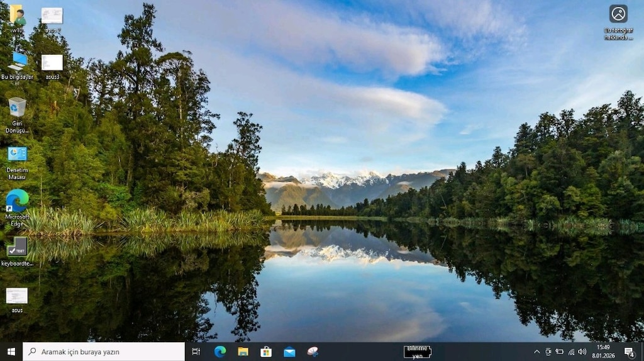Image resolution: width=644 pixels, height=361 pixels.
Task: Open the notification action center
Action: [629, 352]
